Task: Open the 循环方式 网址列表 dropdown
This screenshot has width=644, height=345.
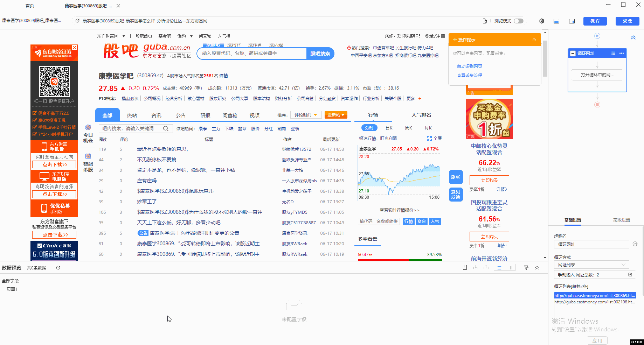Action: (591, 265)
